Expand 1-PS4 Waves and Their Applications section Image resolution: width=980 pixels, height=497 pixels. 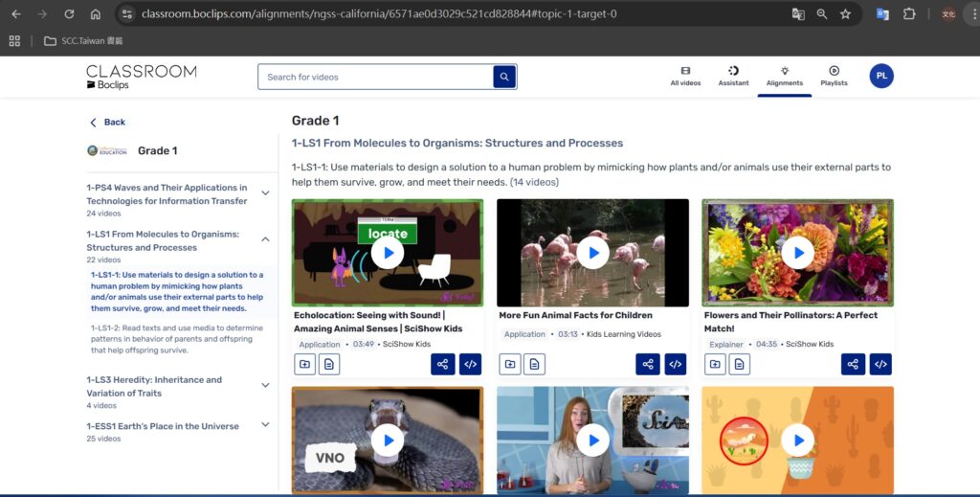[x=265, y=193]
